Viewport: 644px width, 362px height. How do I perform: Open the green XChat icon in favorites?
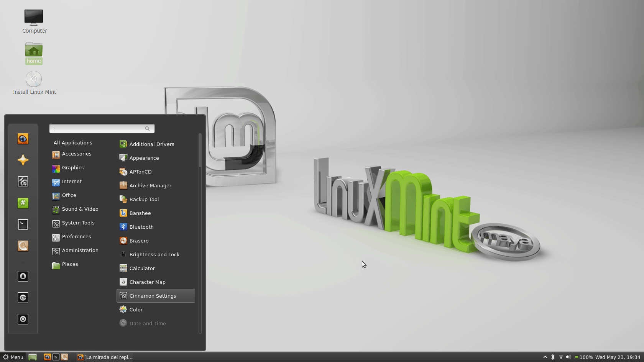tap(23, 203)
